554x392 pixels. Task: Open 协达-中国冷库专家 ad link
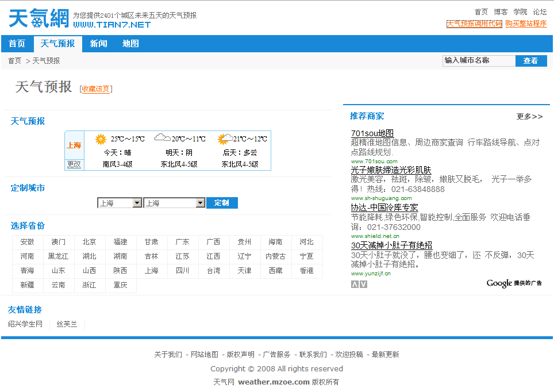coord(384,207)
